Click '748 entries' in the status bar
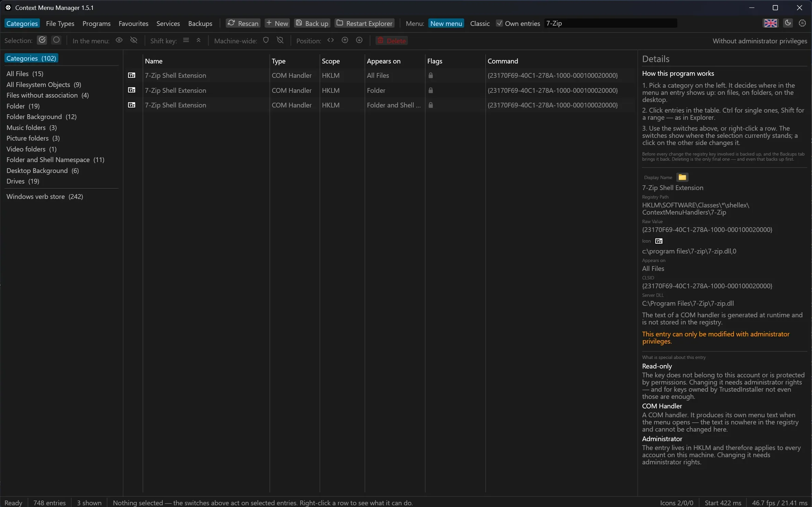The height and width of the screenshot is (507, 812). point(49,503)
